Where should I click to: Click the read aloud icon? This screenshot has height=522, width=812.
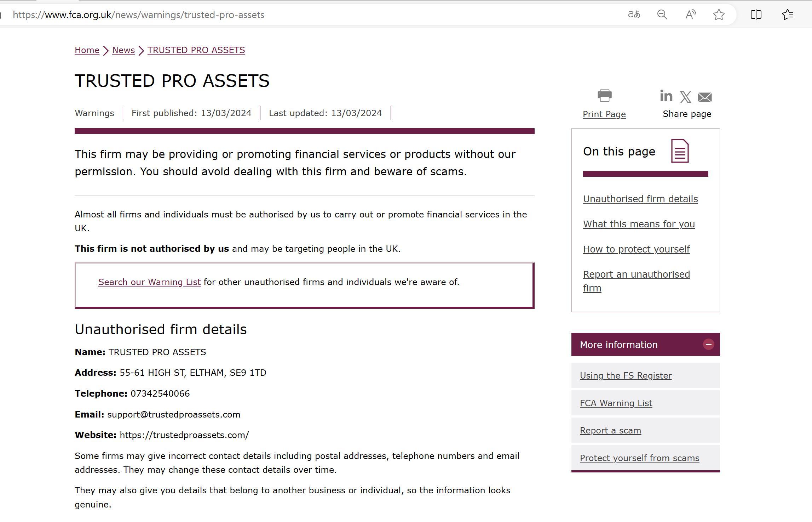(690, 15)
